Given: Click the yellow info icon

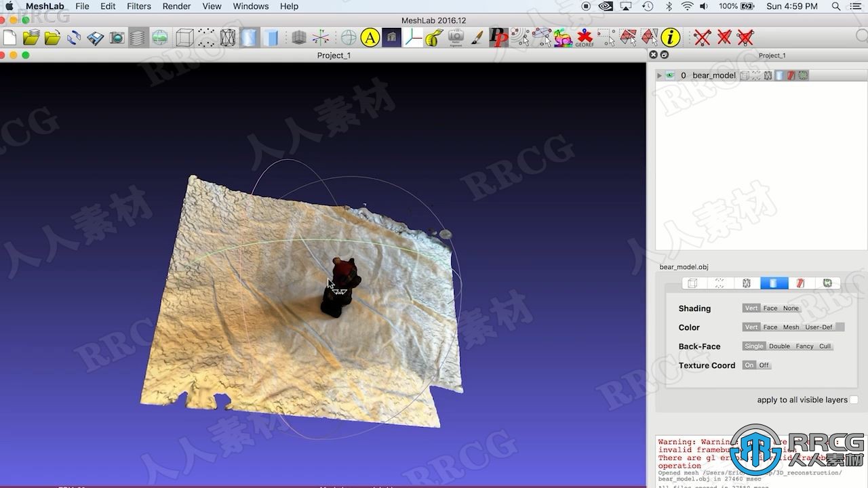Looking at the screenshot, I should tap(671, 37).
